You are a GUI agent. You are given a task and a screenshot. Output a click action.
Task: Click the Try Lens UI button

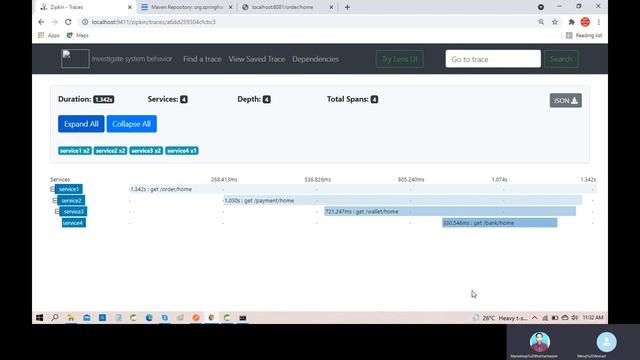click(400, 59)
